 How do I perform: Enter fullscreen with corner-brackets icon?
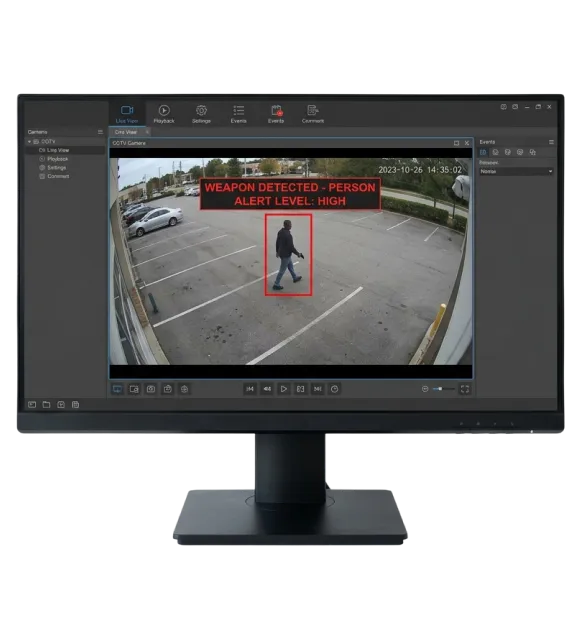(x=465, y=389)
